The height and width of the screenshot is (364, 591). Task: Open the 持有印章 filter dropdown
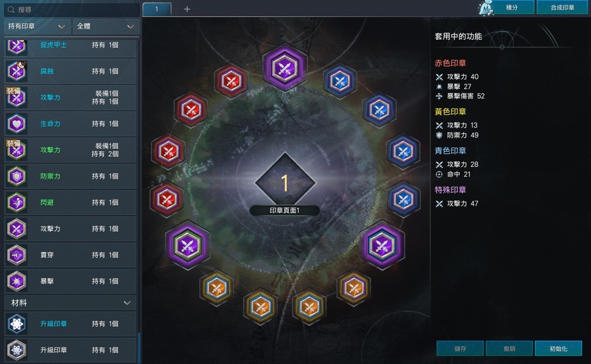37,26
